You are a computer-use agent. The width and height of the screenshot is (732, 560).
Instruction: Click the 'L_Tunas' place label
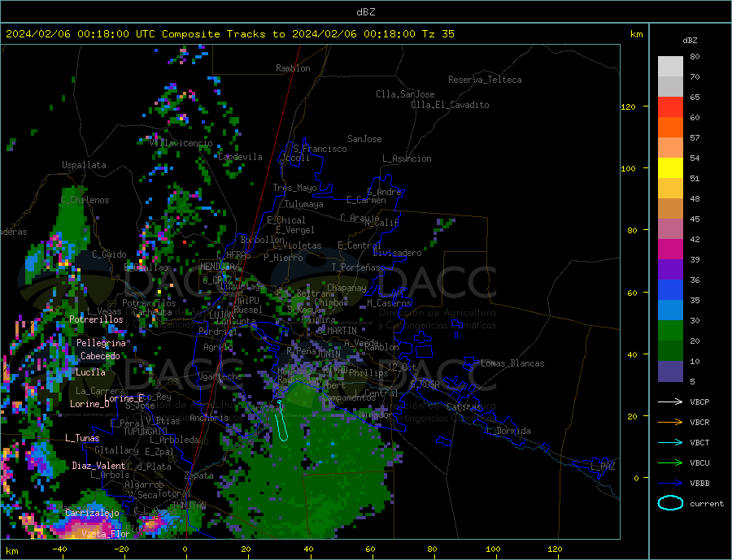point(82,438)
